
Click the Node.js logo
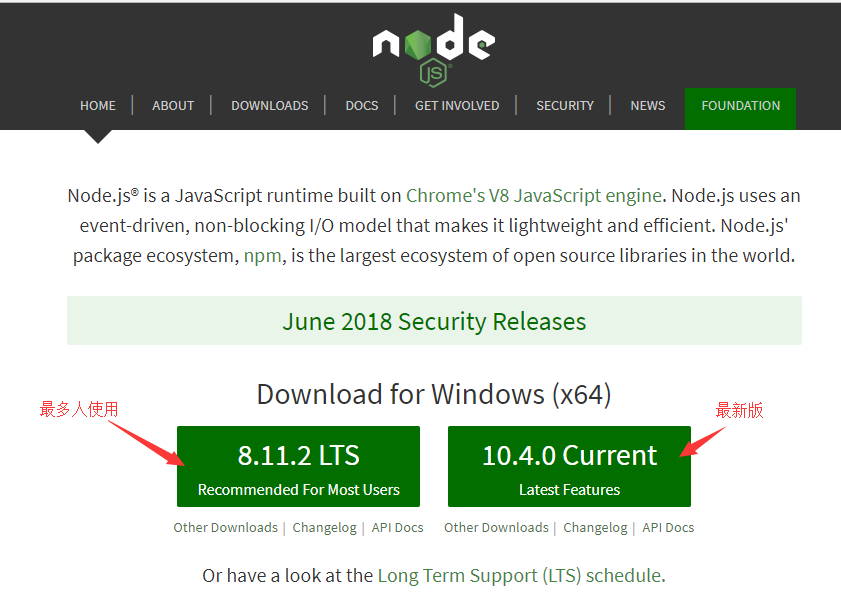pos(433,47)
